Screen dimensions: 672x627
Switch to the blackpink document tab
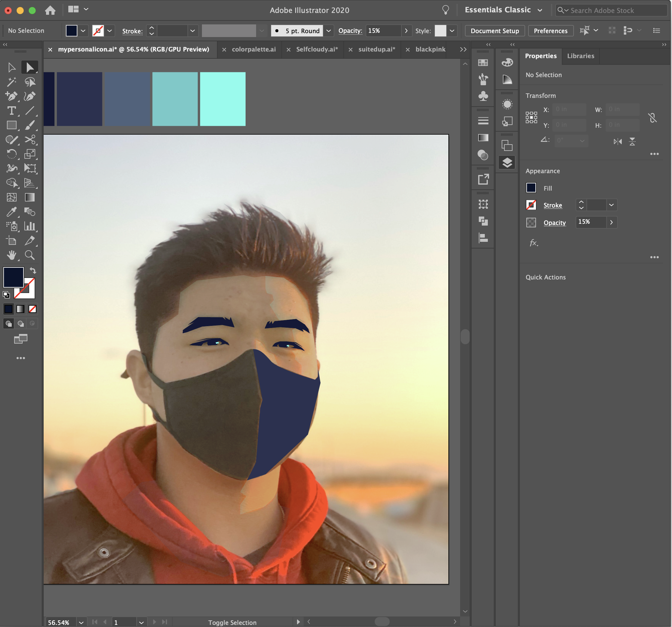point(430,49)
